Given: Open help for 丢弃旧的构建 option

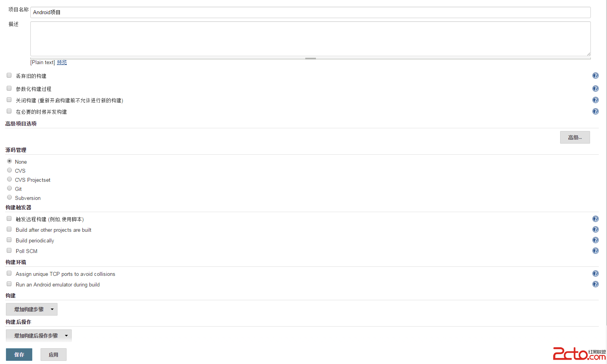Looking at the screenshot, I should point(595,76).
